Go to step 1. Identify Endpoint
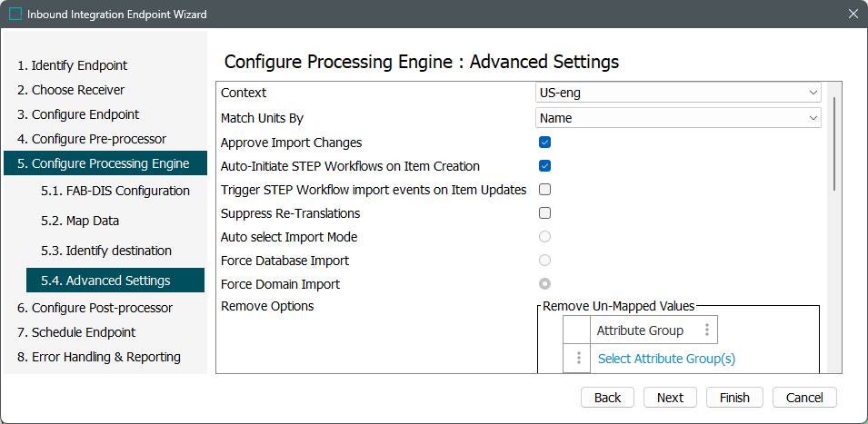 (73, 65)
